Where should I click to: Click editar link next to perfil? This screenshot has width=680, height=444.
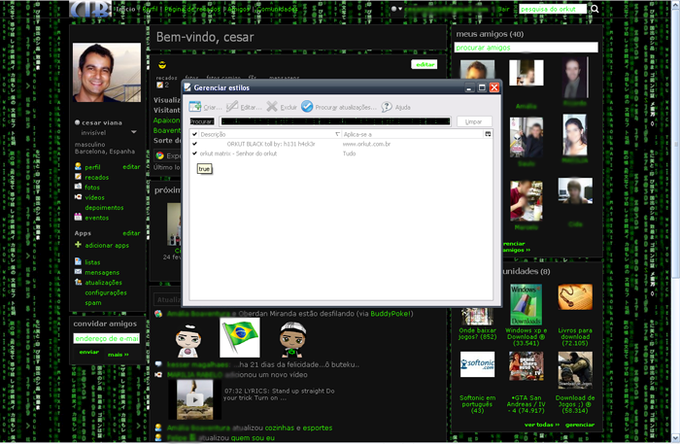(131, 166)
